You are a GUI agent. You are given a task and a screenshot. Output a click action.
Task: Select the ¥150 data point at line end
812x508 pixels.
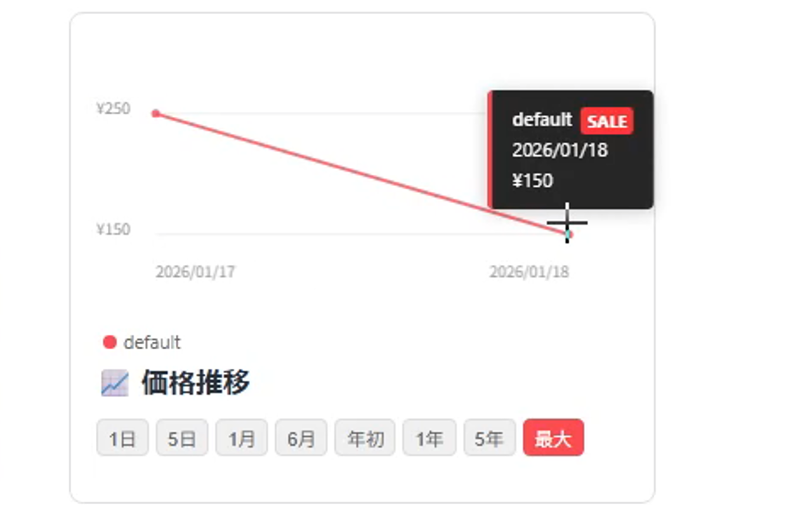[569, 234]
